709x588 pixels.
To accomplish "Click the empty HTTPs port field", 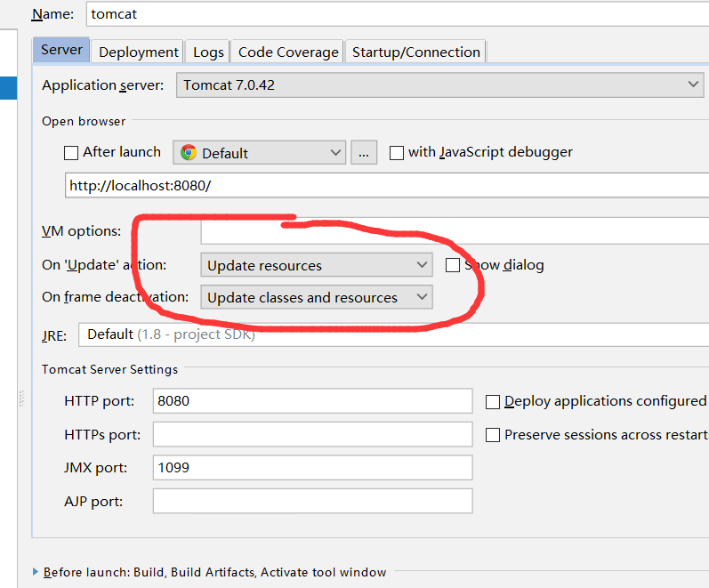I will point(313,434).
